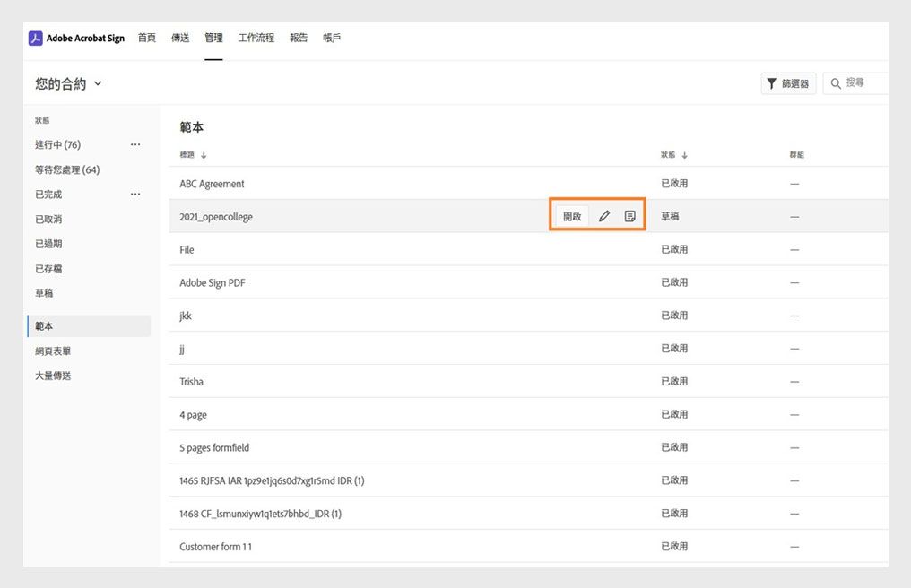The width and height of the screenshot is (911, 588).
Task: Open the three-dot menu beside 已完成
Action: (x=135, y=194)
